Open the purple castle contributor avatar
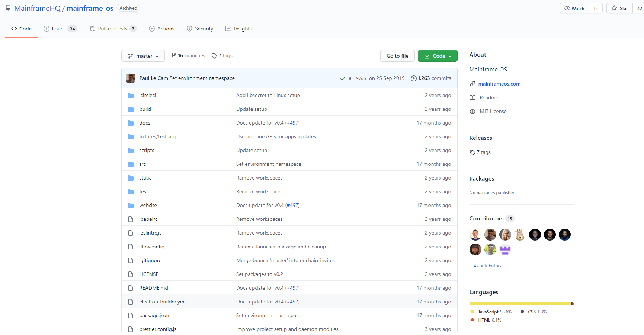The height and width of the screenshot is (335, 644). click(x=505, y=249)
